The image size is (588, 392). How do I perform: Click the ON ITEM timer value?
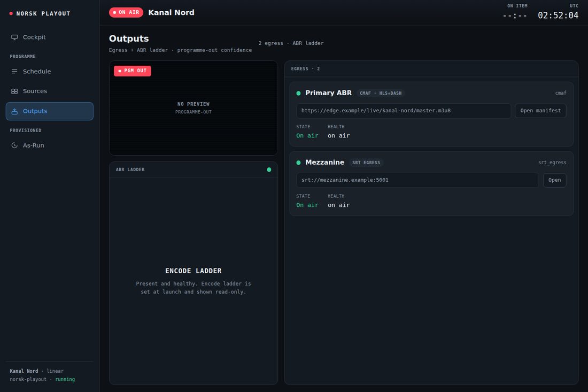tap(515, 16)
